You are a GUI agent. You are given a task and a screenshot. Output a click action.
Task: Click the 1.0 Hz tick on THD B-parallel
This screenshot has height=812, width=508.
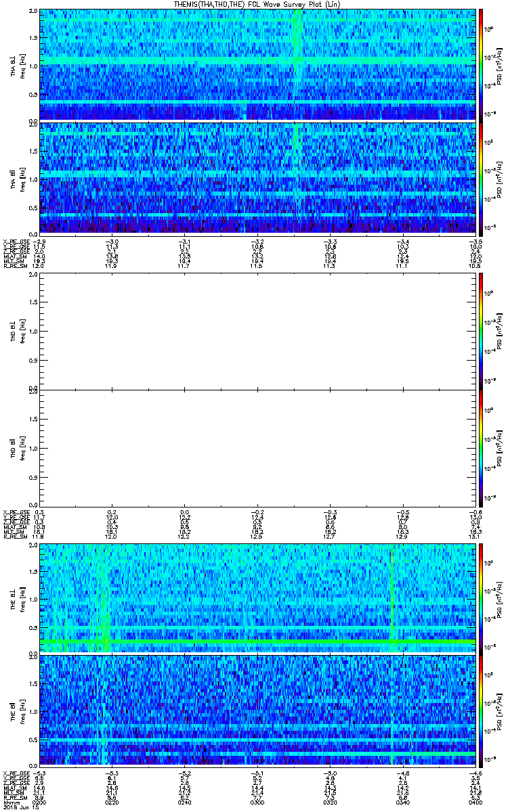(33, 448)
